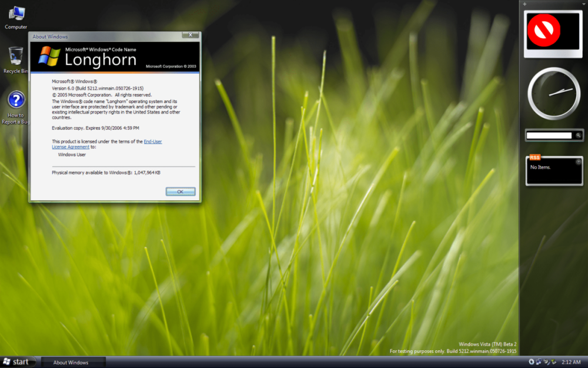This screenshot has width=588, height=368.
Task: Click the End-User License Agreement link
Action: pyautogui.click(x=152, y=141)
